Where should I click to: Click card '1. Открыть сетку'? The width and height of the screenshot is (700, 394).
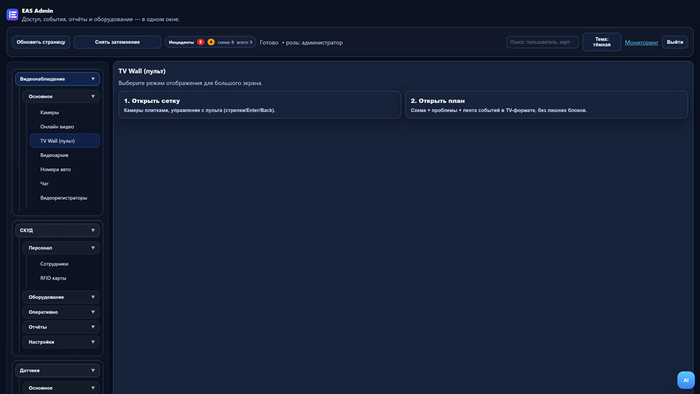pyautogui.click(x=259, y=105)
